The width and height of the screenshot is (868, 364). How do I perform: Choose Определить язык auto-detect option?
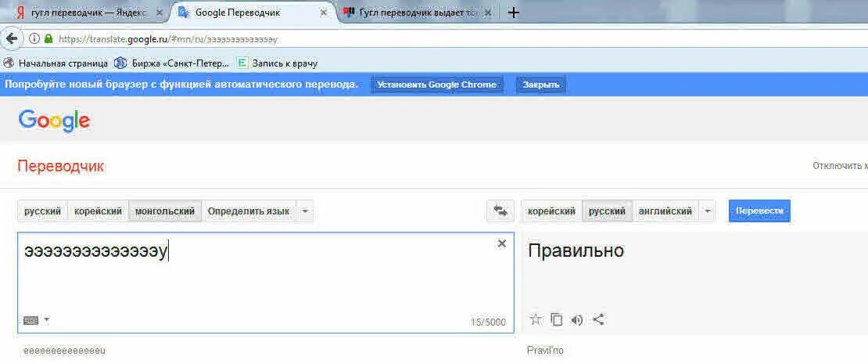point(249,211)
